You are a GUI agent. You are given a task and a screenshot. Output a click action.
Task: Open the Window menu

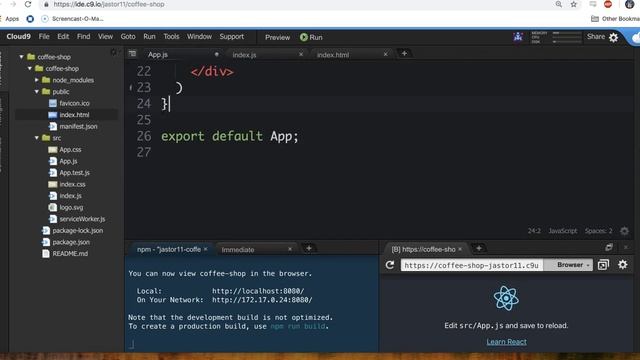pos(199,37)
